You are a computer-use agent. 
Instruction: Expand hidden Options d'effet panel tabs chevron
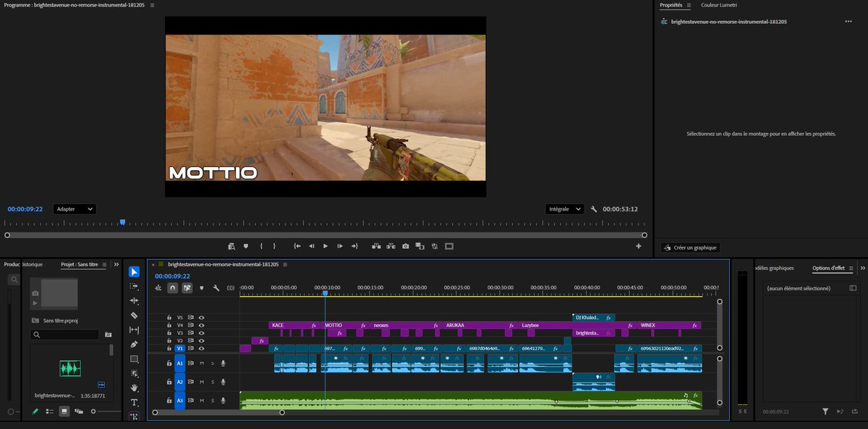click(x=863, y=268)
